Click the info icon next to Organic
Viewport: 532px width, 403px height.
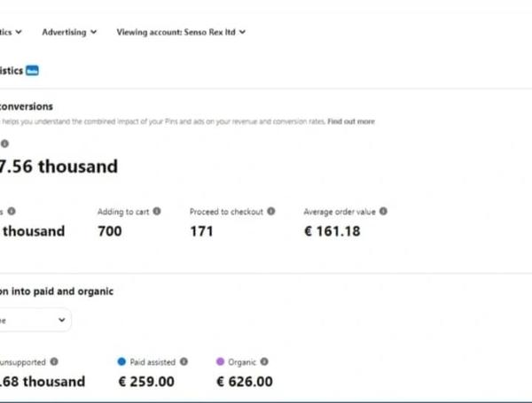point(264,361)
